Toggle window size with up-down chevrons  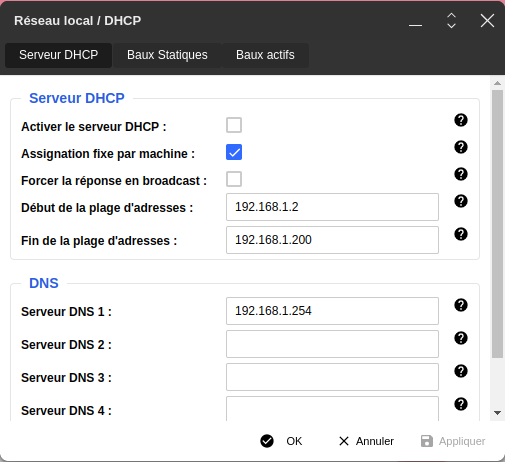click(x=451, y=21)
